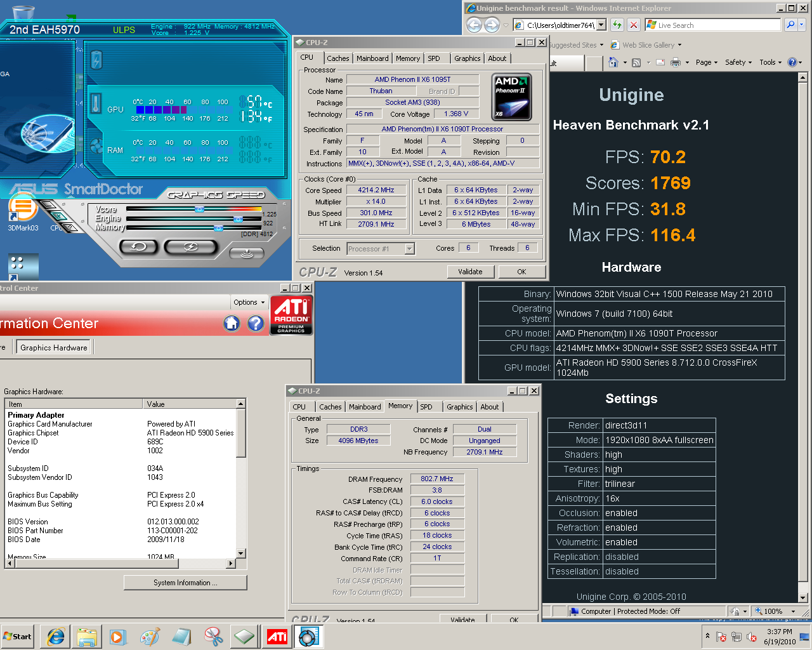The image size is (812, 650).
Task: Click the Start button
Action: tap(18, 637)
